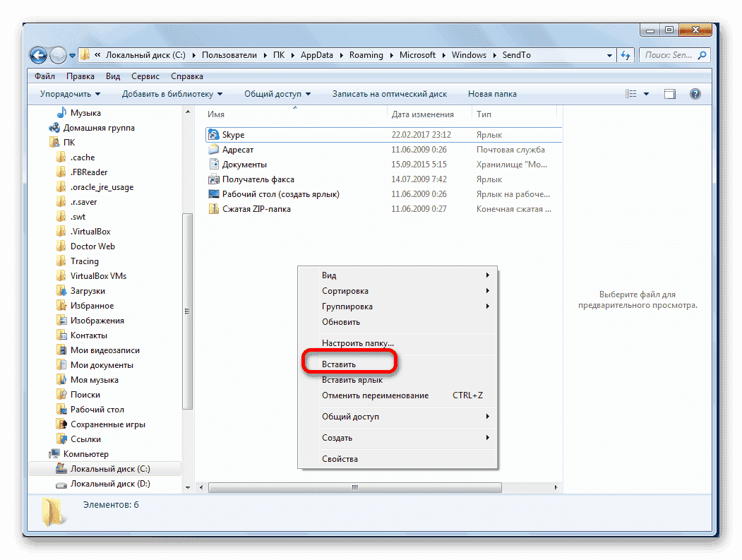
Task: Open the Общий доступ dropdown
Action: 277,93
